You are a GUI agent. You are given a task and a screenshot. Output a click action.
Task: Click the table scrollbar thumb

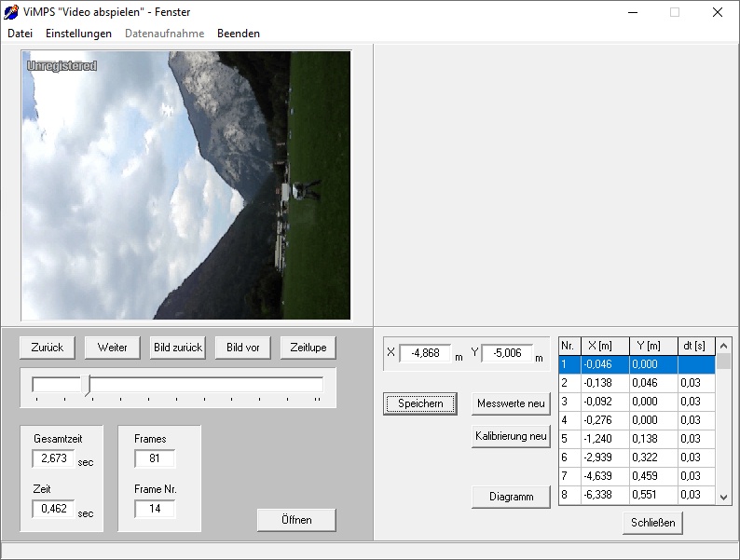723,362
